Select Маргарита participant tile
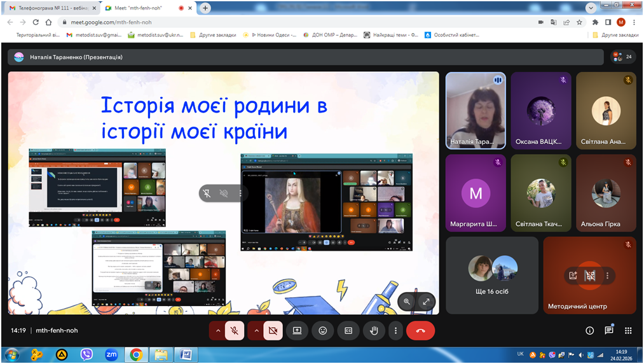The width and height of the screenshot is (644, 364). (x=476, y=194)
